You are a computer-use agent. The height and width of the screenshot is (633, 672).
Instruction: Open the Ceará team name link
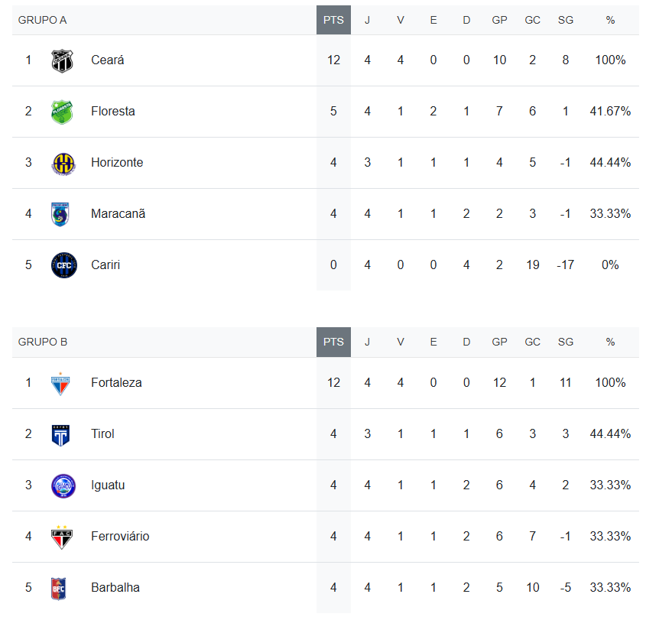(108, 60)
